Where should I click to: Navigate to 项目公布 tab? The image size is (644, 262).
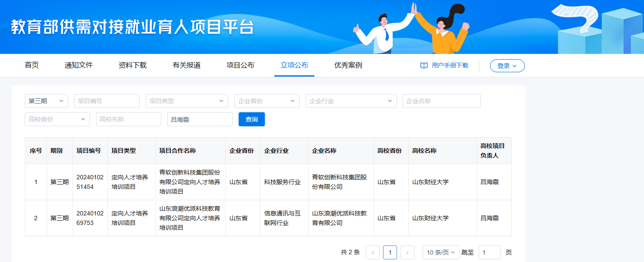click(240, 65)
